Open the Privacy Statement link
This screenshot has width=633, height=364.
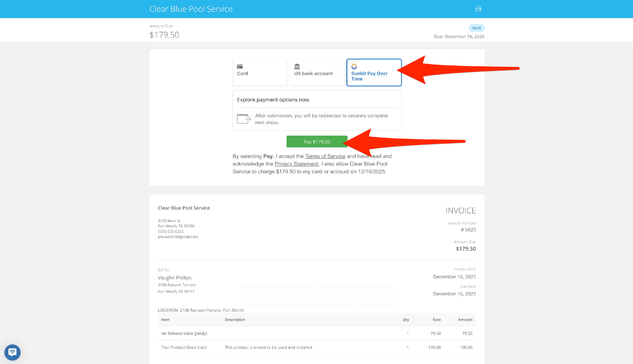[296, 164]
